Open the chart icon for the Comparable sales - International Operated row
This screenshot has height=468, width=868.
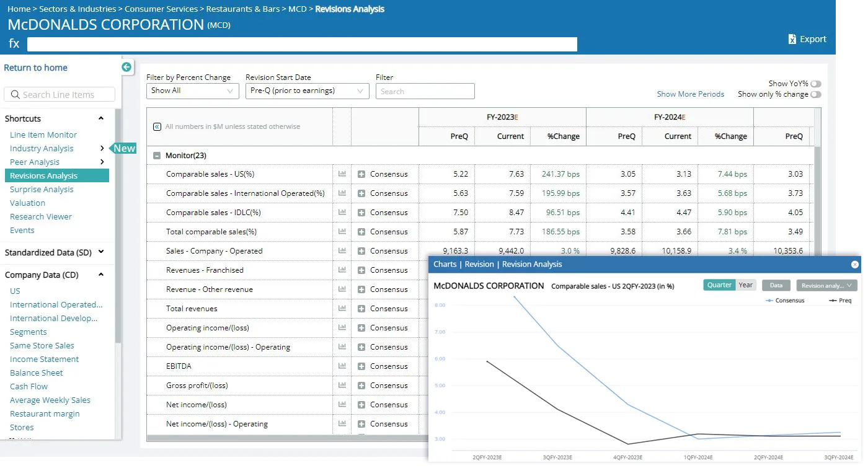click(x=342, y=193)
